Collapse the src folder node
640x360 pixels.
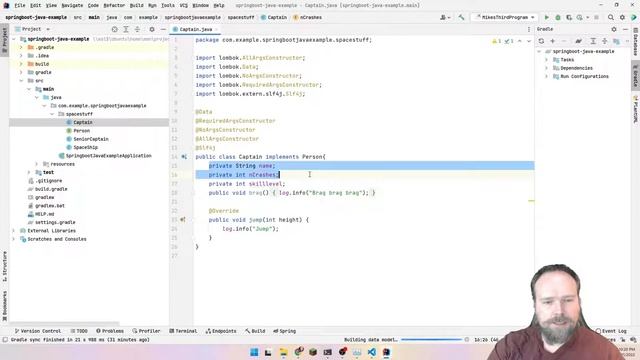coord(21,81)
